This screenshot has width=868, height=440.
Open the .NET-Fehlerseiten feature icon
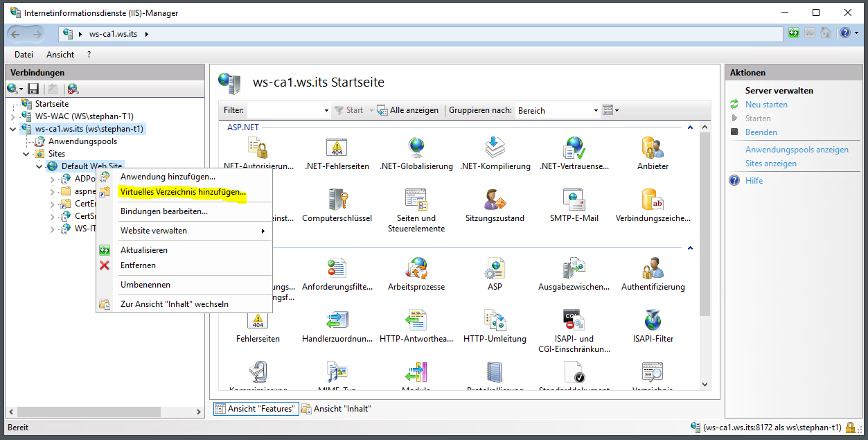(x=337, y=148)
